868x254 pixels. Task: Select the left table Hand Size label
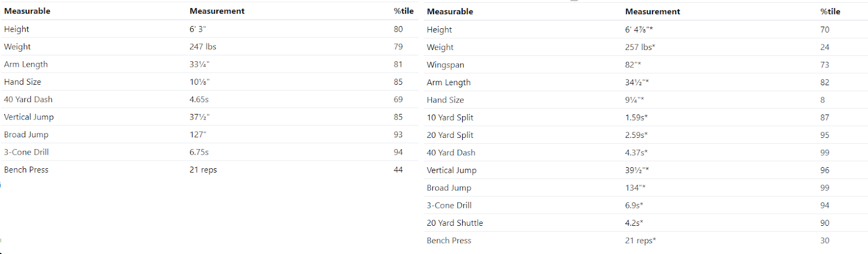pyautogui.click(x=22, y=82)
